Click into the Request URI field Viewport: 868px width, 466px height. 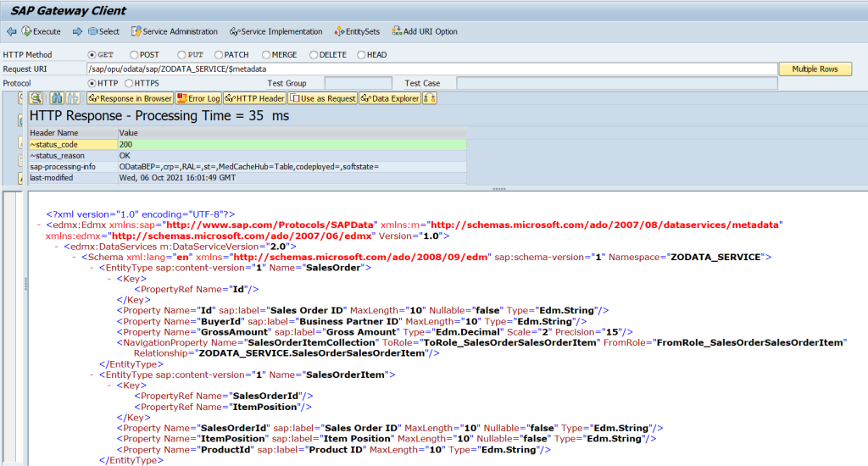click(431, 69)
